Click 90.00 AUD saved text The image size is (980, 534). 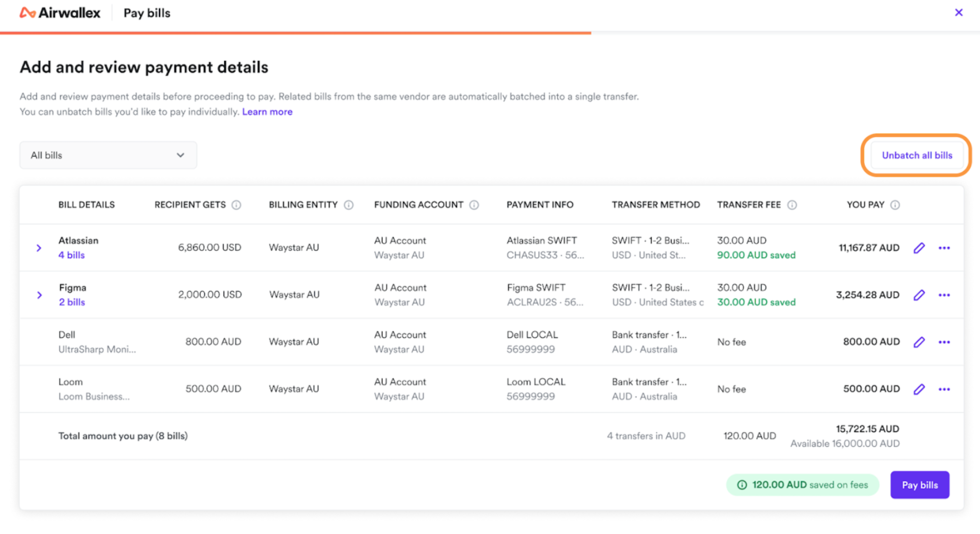(756, 255)
